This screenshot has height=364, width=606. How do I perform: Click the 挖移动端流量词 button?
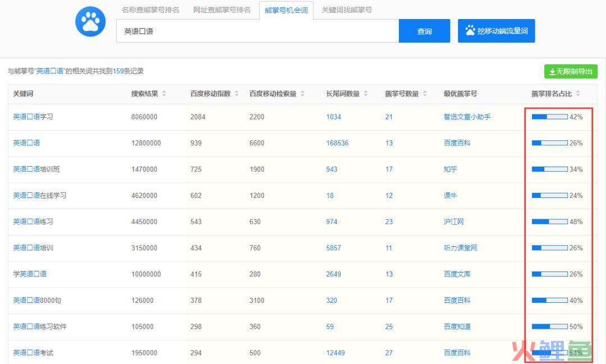pos(496,31)
